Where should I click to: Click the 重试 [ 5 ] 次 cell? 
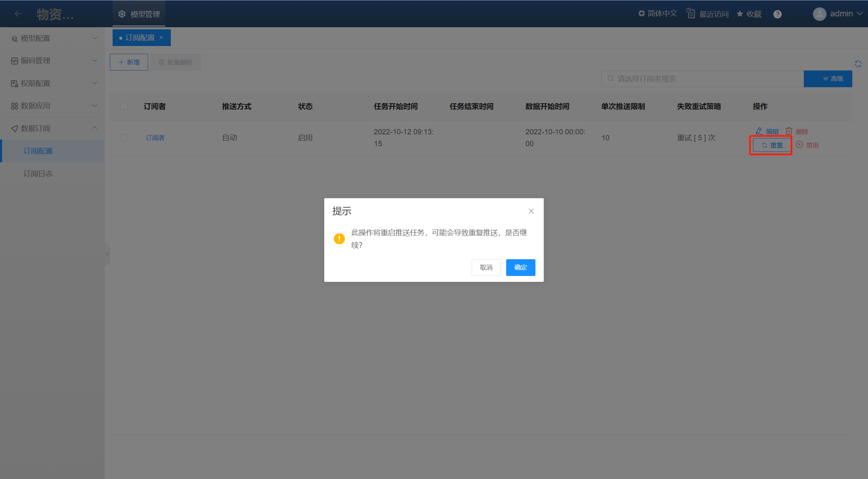[696, 138]
